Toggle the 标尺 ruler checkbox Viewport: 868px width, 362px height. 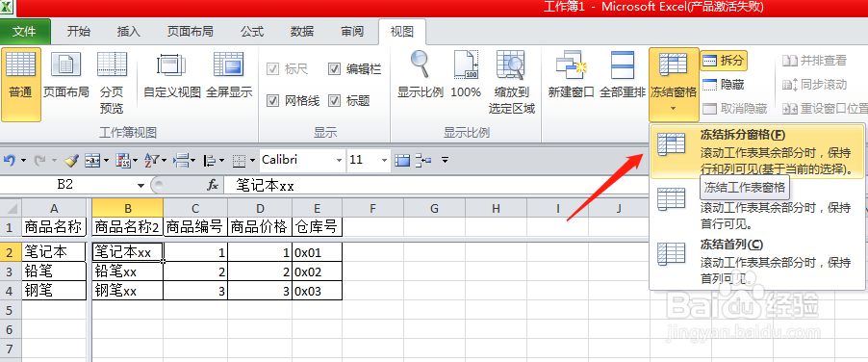pos(272,69)
